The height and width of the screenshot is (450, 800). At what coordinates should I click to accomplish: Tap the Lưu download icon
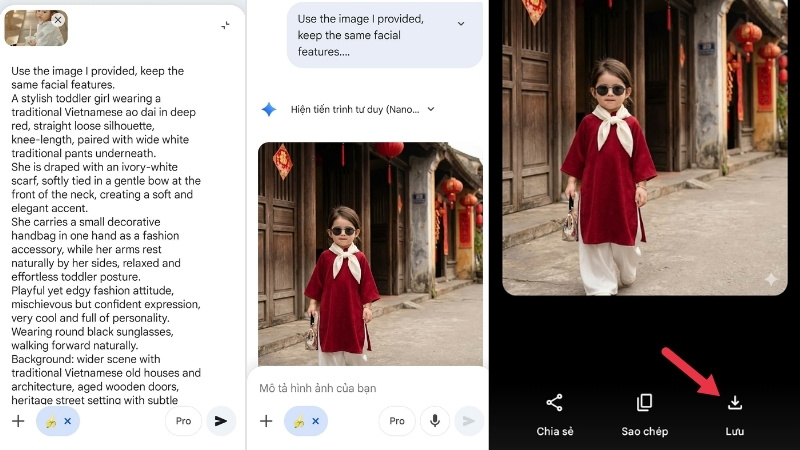[x=735, y=403]
